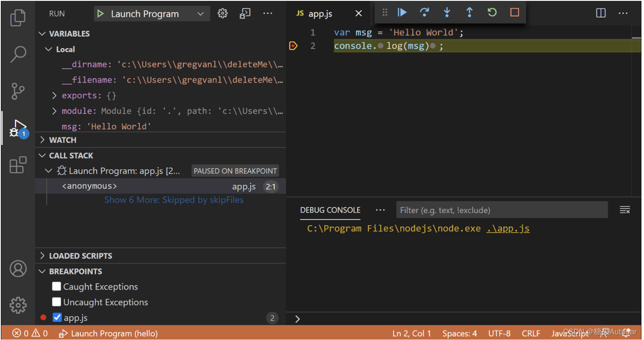Open launch.json with the gear icon
Image resolution: width=644 pixels, height=340 pixels.
tap(222, 14)
